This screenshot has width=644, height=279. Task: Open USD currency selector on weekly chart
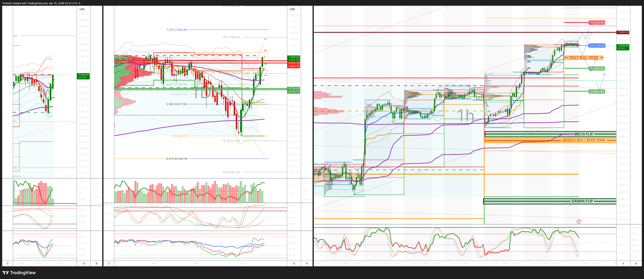coord(82,9)
